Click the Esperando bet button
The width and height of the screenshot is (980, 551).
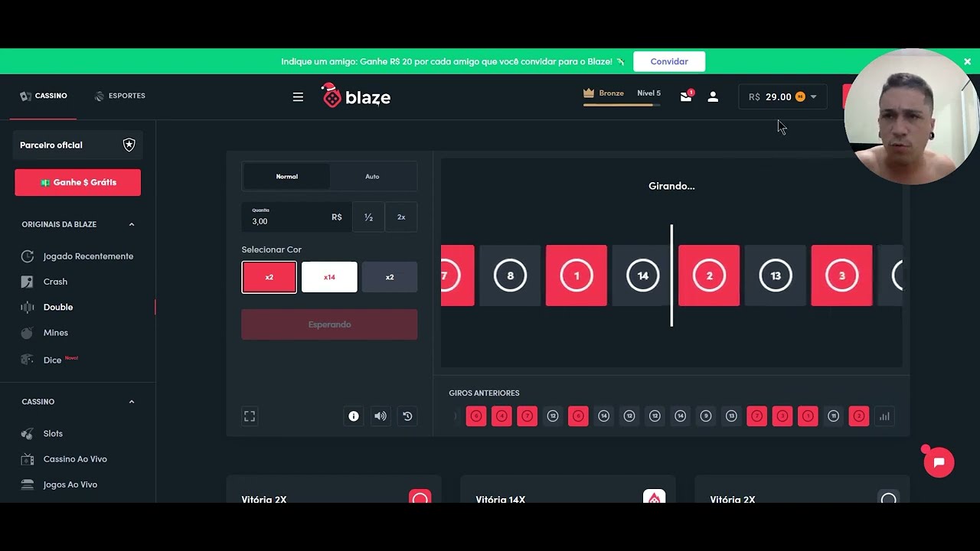[x=329, y=324]
